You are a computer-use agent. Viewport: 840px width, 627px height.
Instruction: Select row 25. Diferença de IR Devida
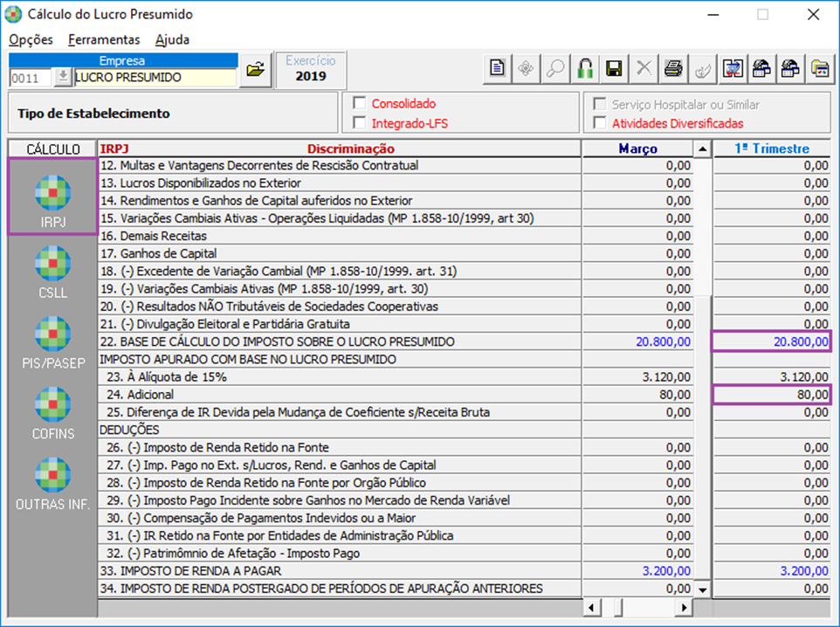[340, 413]
